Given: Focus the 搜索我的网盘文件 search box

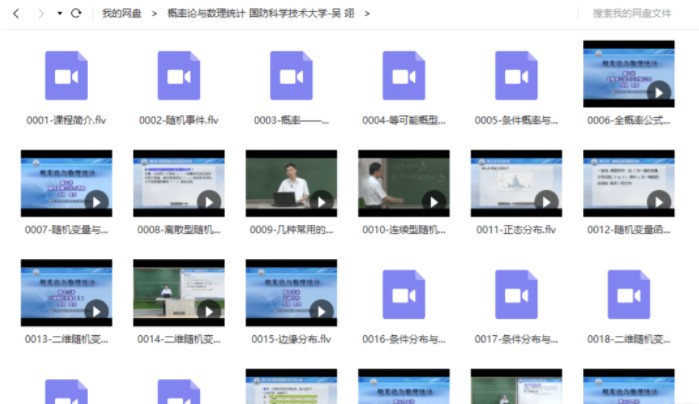Looking at the screenshot, I should [x=632, y=13].
